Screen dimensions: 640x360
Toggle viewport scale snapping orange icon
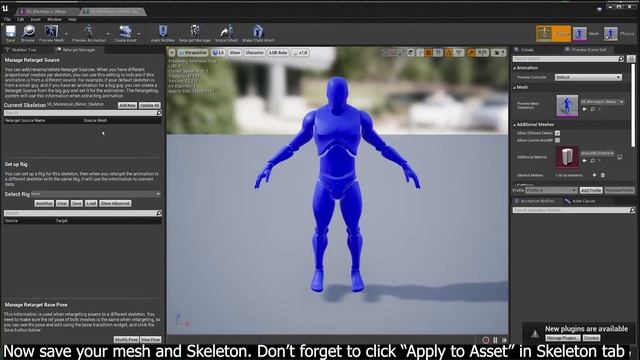point(471,53)
